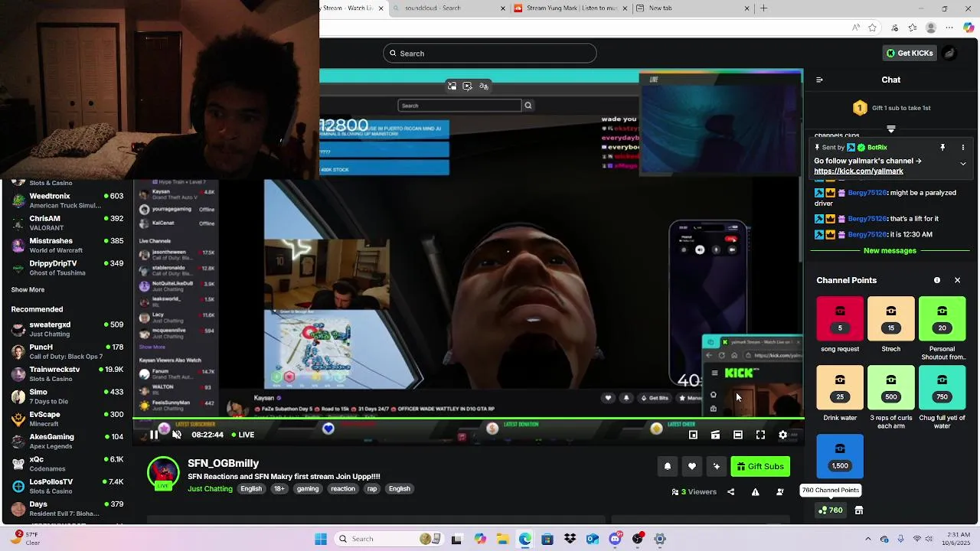
Task: Click New messages to jump to latest
Action: click(890, 251)
